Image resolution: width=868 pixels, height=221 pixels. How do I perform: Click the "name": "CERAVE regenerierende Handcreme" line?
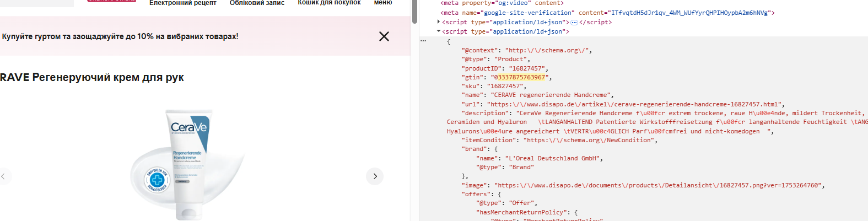tap(538, 95)
